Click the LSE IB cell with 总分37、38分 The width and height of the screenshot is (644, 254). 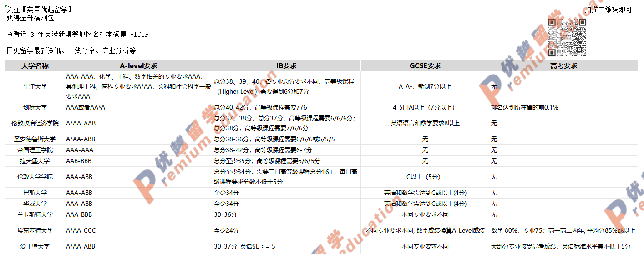coord(287,123)
